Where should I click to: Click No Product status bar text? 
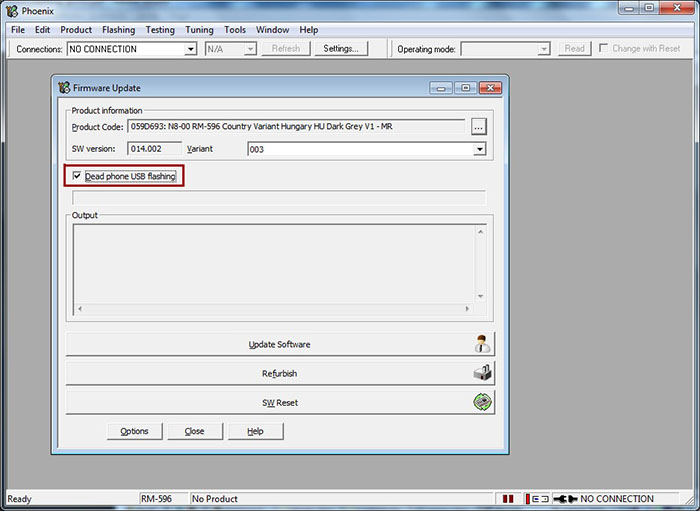pyautogui.click(x=215, y=499)
